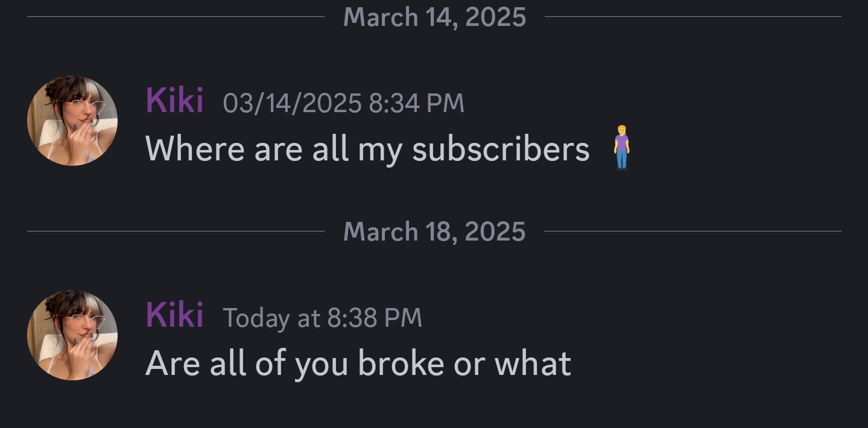Click the line left of March 14 label

[175, 17]
